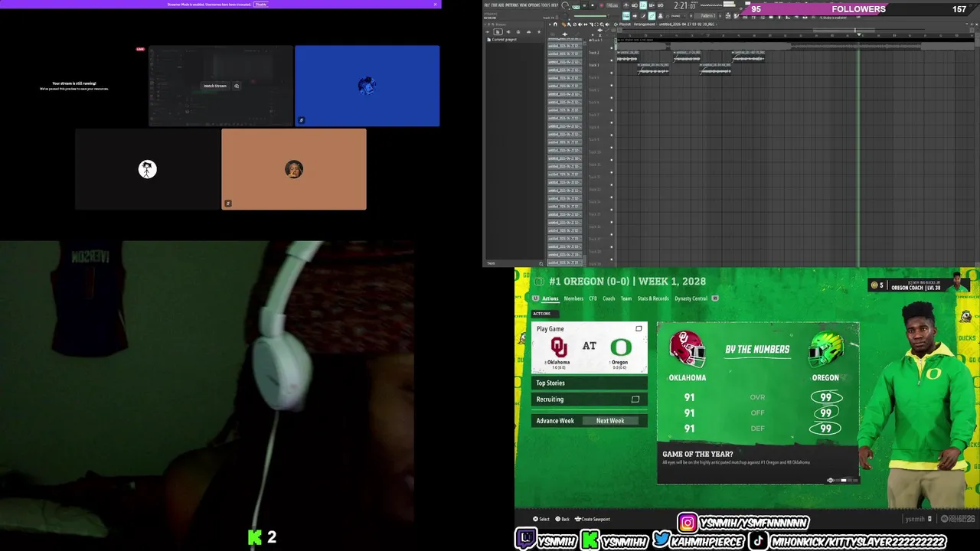Switch to the Members tab in dynasty menu
Image resolution: width=980 pixels, height=551 pixels.
pos(573,298)
